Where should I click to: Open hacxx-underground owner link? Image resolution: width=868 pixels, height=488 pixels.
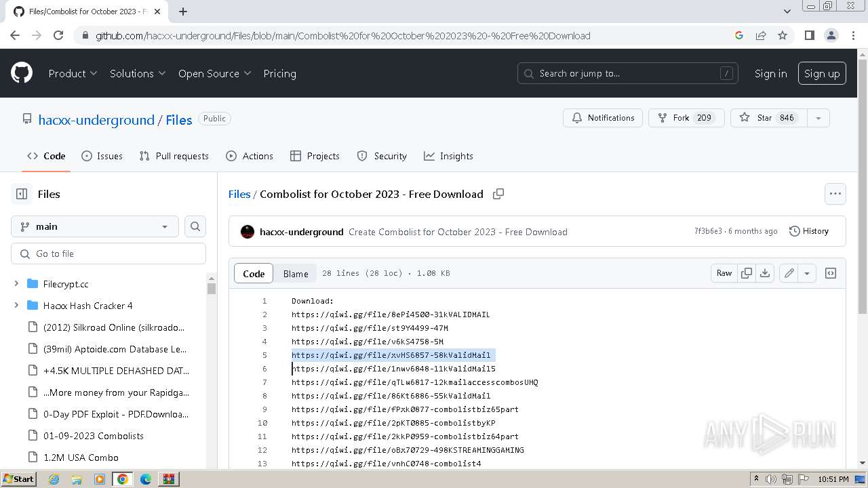(x=96, y=120)
